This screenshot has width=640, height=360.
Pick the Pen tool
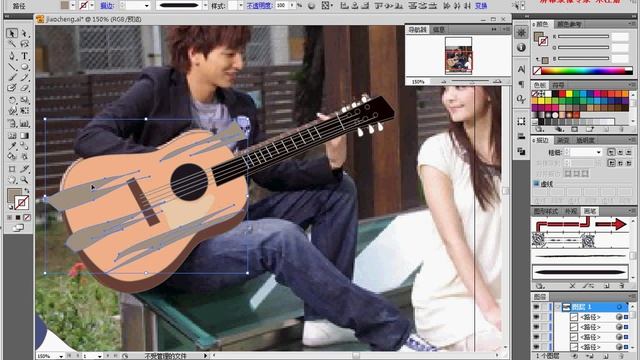tap(12, 56)
